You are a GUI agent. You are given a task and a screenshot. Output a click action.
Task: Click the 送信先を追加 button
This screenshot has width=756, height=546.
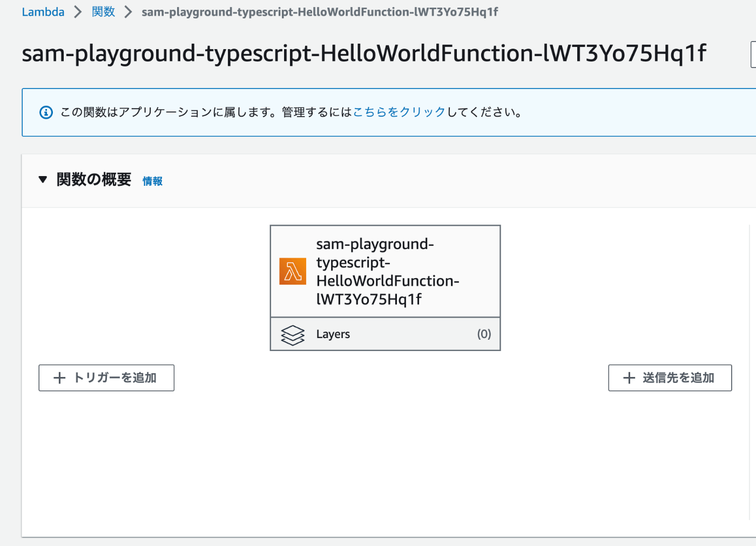coord(670,378)
